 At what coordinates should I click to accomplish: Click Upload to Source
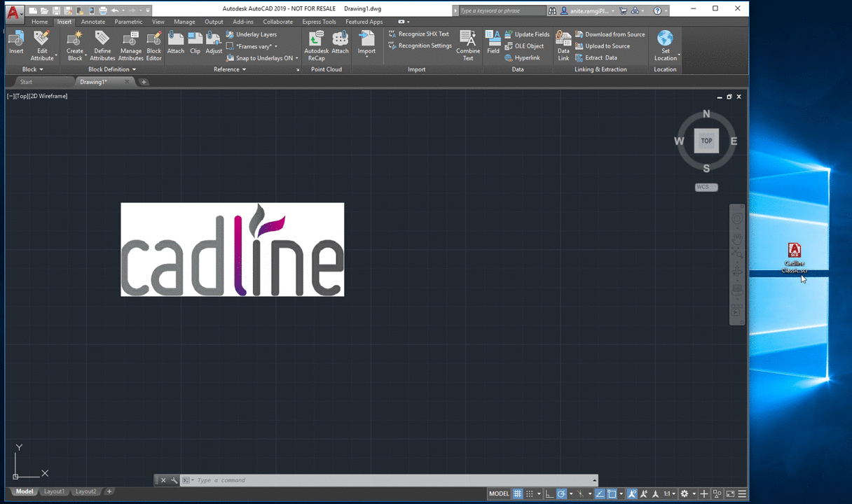click(x=603, y=46)
